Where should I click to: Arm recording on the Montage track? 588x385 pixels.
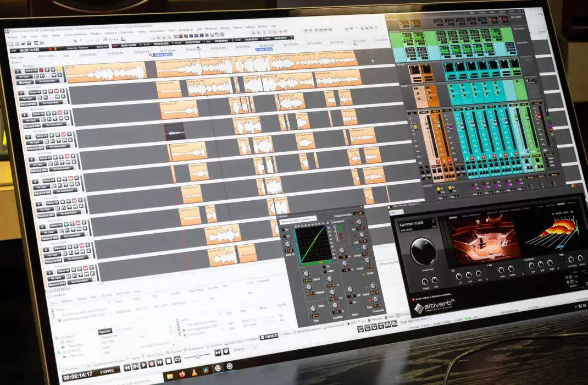41,70
